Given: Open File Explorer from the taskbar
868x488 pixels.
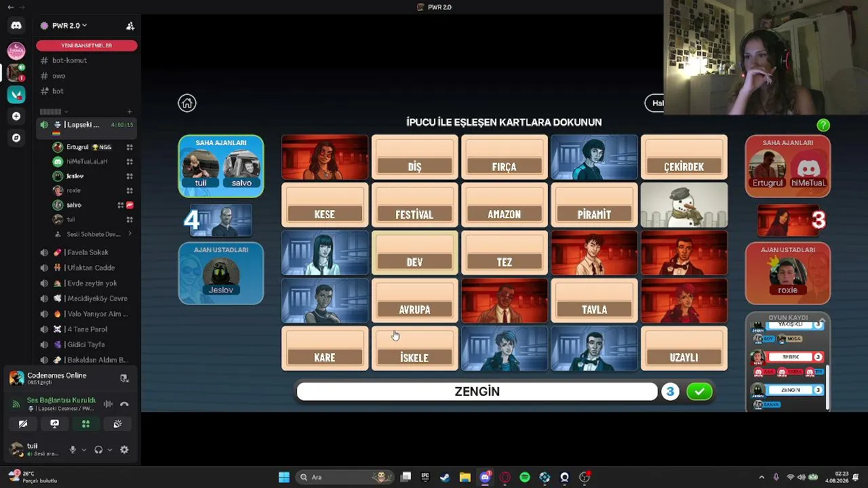Looking at the screenshot, I should click(x=465, y=477).
